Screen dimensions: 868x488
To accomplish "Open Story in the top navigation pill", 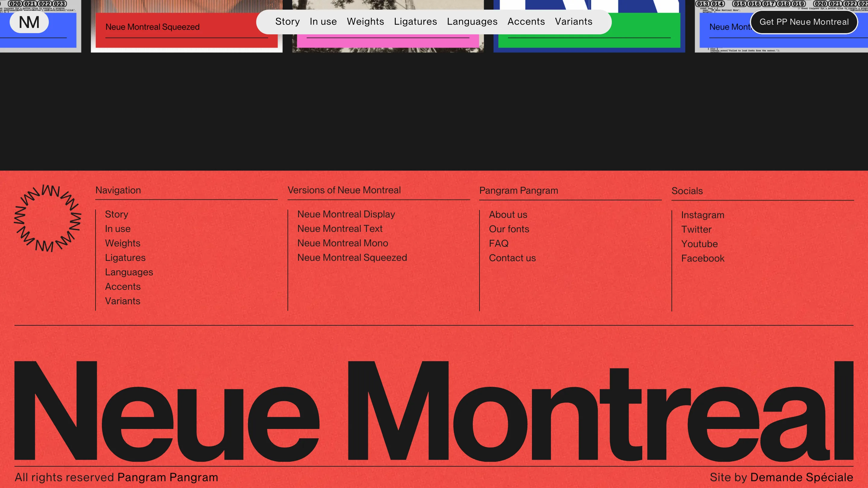I will (x=288, y=22).
